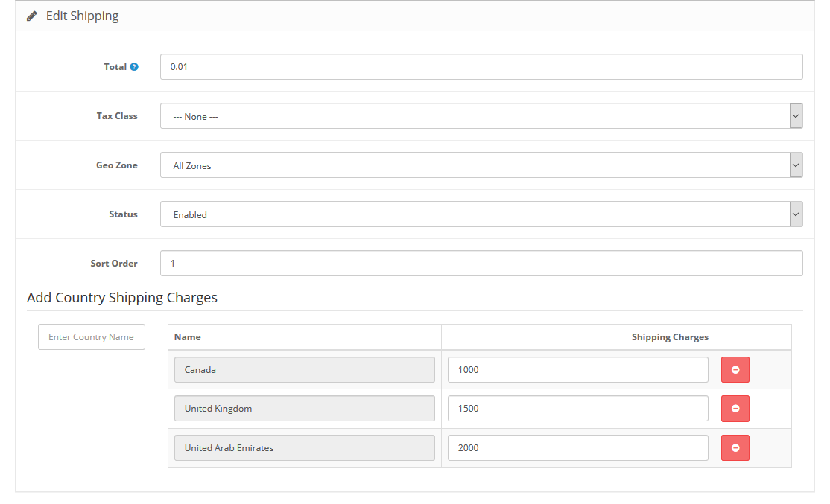The image size is (830, 504).
Task: Focus the Enter Country Name field
Action: pyautogui.click(x=92, y=337)
